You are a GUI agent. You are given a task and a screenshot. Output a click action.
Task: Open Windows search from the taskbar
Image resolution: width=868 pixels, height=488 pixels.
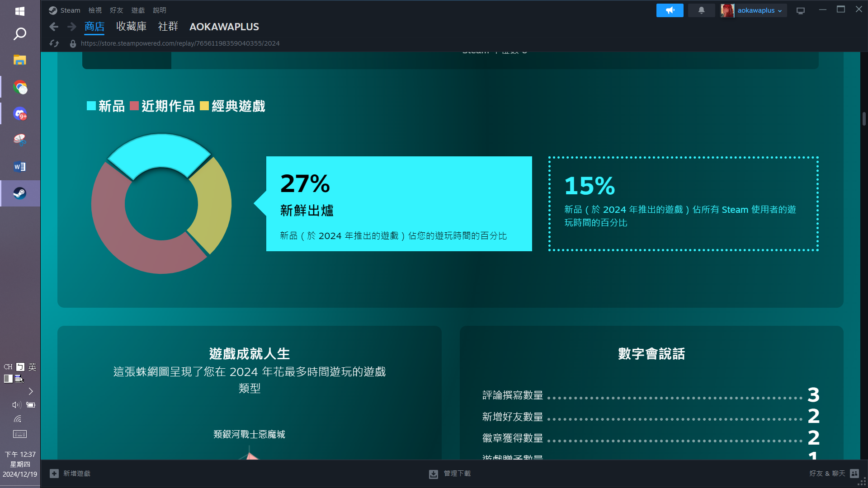pyautogui.click(x=20, y=34)
